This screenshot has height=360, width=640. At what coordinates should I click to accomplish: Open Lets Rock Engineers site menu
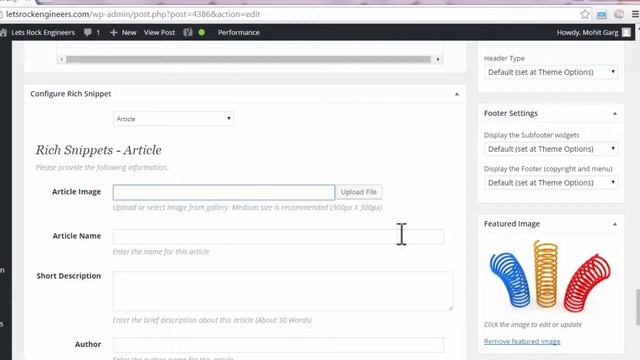point(43,32)
